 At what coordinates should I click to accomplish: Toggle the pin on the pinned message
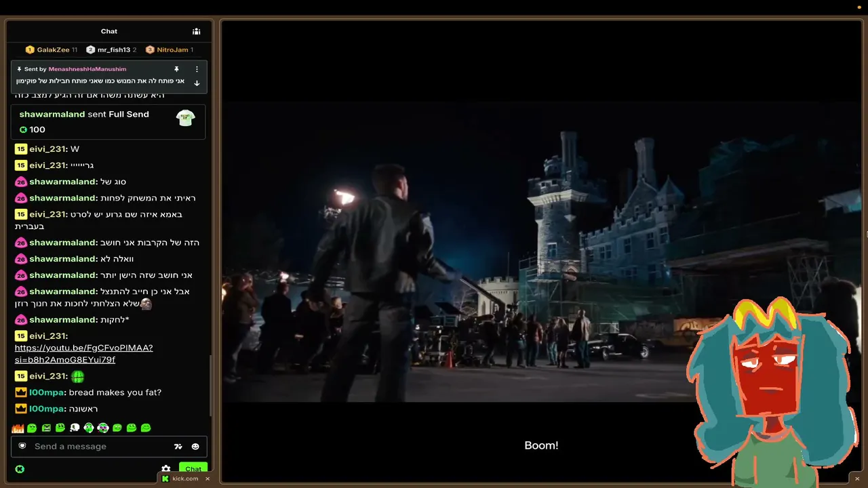[x=176, y=69]
